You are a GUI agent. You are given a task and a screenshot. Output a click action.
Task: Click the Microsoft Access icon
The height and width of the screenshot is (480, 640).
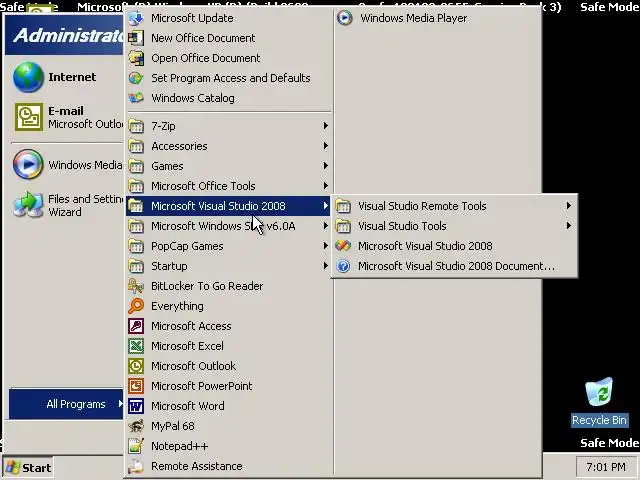(136, 326)
